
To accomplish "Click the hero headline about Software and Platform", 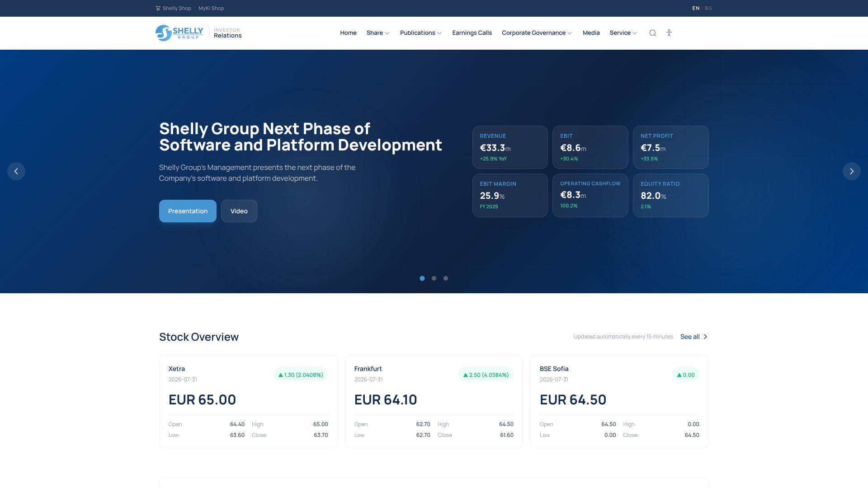I will 301,137.
